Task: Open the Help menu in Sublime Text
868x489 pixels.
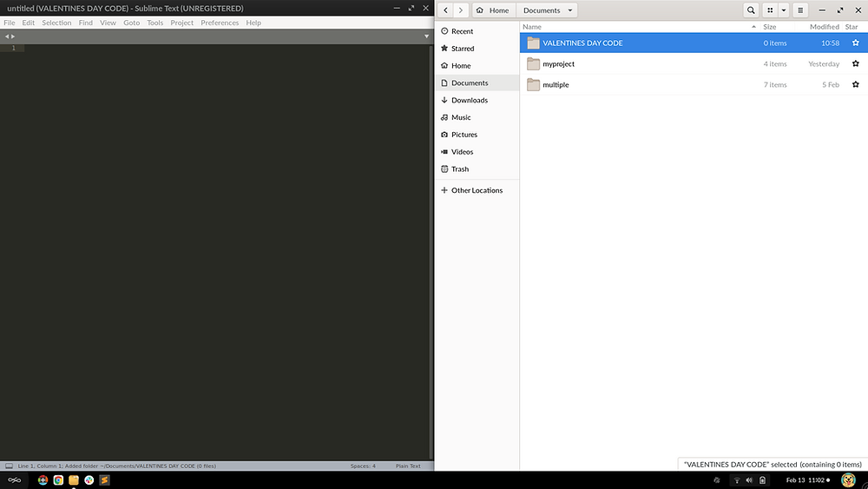Action: point(253,23)
